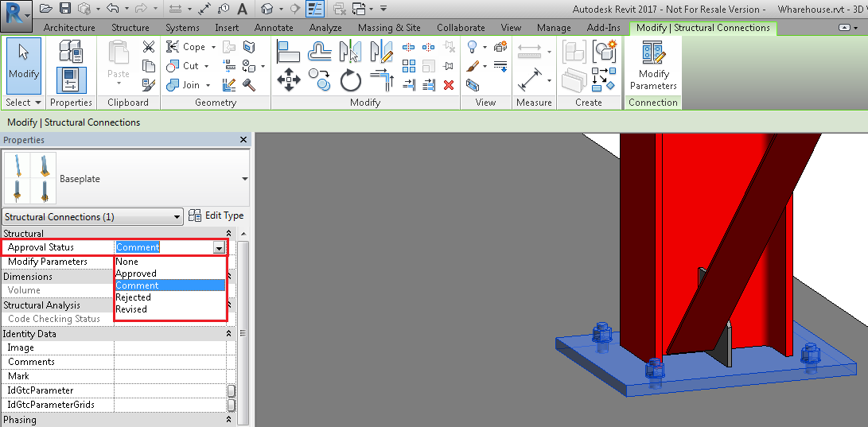Image resolution: width=868 pixels, height=427 pixels.
Task: Open the Massing & Site tab
Action: [389, 28]
